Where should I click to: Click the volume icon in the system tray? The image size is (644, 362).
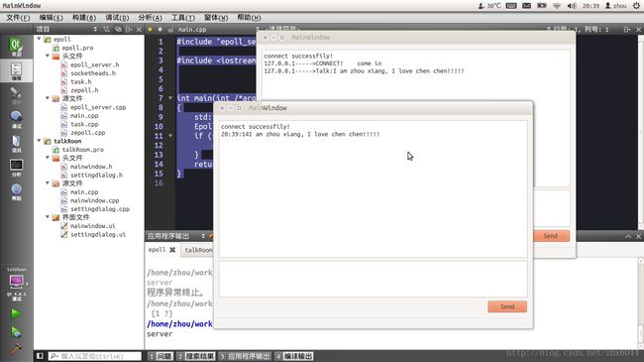(572, 6)
